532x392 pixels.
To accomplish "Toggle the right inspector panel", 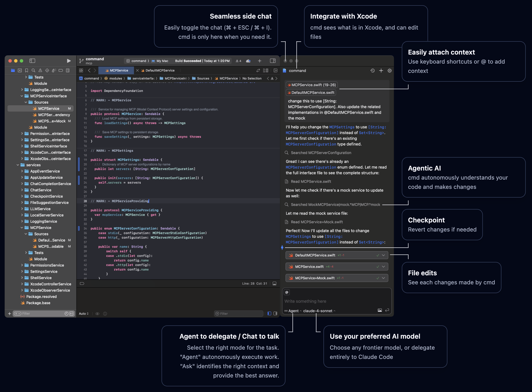I will tap(273, 61).
